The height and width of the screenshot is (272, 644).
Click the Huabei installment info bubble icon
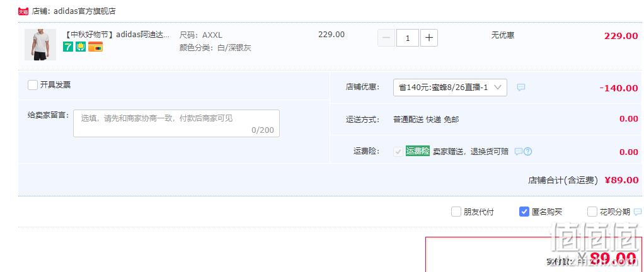pos(638,212)
